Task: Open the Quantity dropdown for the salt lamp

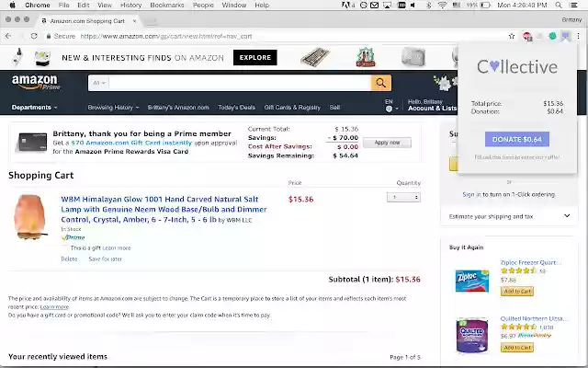Action: [403, 197]
